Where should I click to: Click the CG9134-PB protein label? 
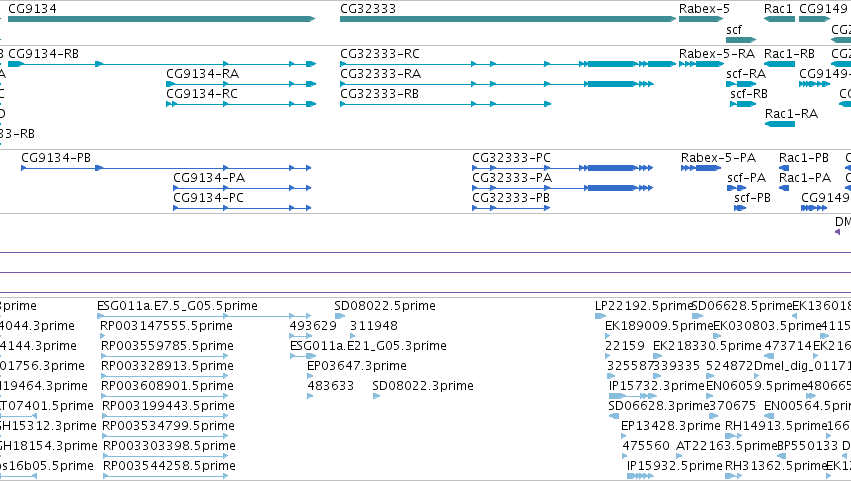click(x=56, y=158)
